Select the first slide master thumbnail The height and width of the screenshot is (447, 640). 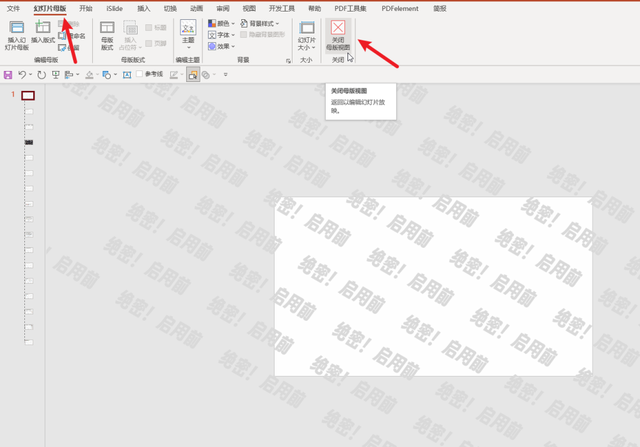(x=28, y=96)
